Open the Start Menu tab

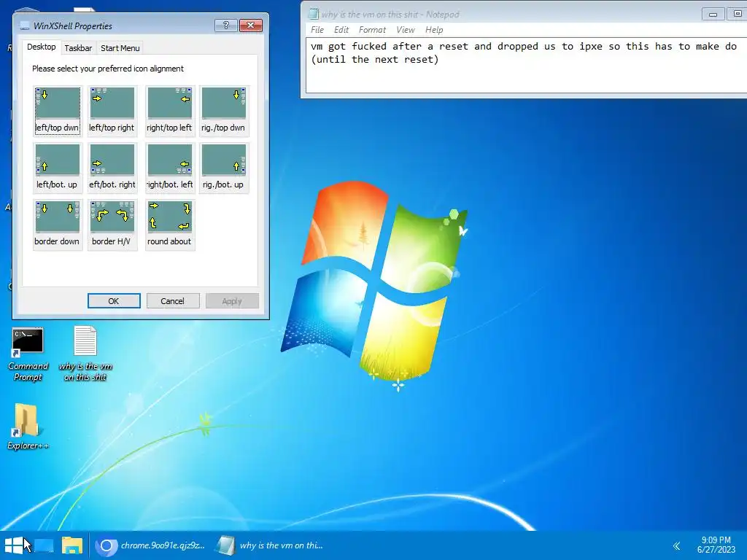(120, 48)
